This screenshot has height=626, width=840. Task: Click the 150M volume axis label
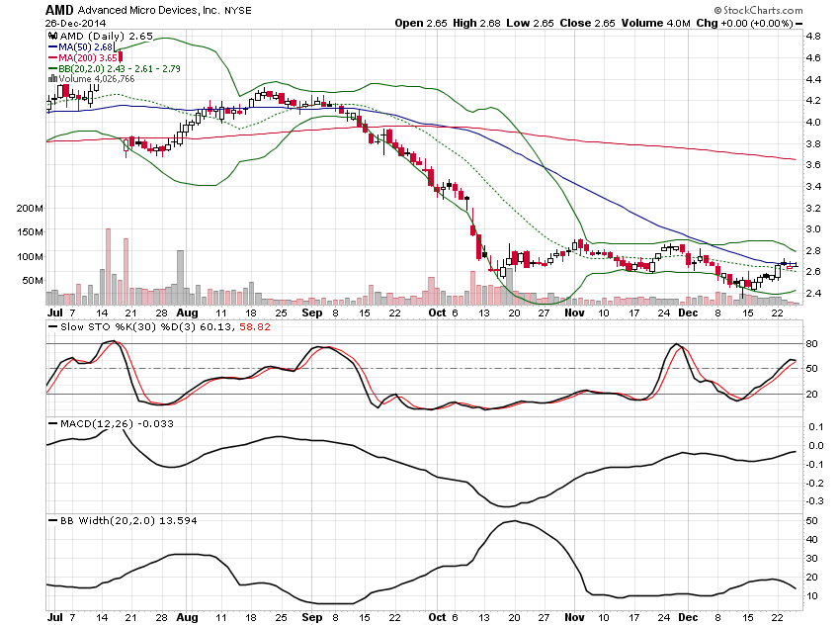(x=30, y=232)
